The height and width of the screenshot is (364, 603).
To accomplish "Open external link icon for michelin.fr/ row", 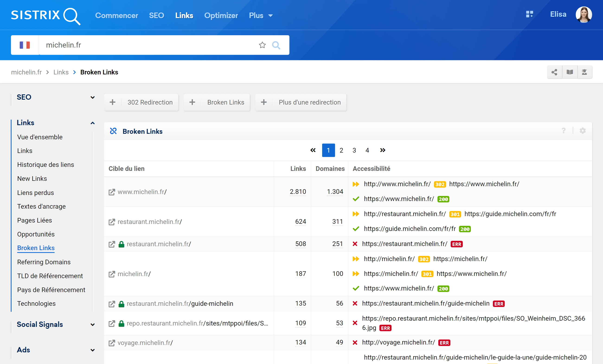I will [x=112, y=274].
